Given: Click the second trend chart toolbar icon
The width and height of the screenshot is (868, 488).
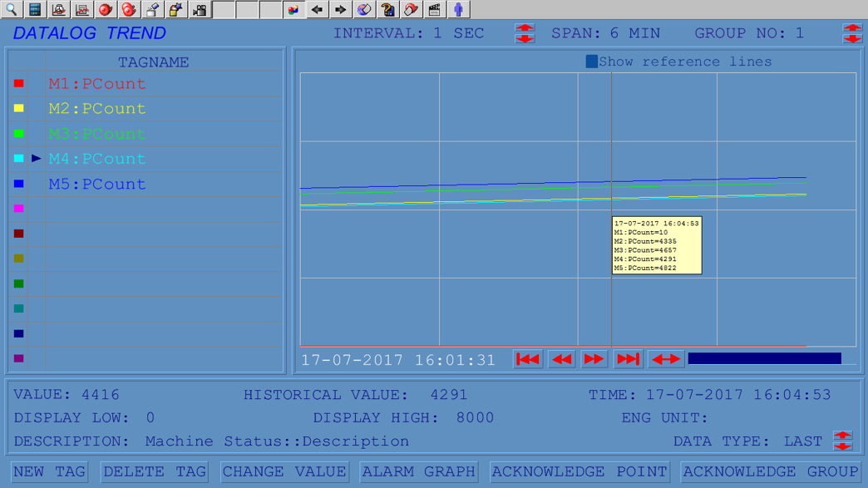Looking at the screenshot, I should (x=82, y=9).
